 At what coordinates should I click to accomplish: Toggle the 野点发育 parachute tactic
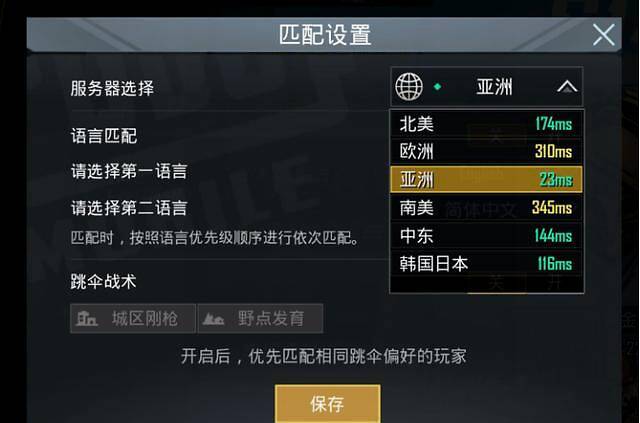[x=260, y=318]
